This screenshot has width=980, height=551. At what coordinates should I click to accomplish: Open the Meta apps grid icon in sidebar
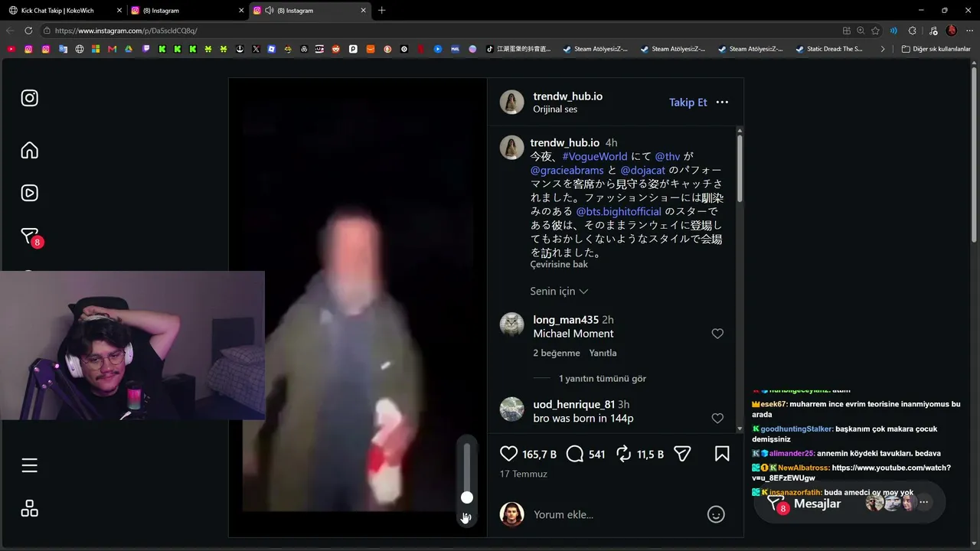click(x=29, y=508)
